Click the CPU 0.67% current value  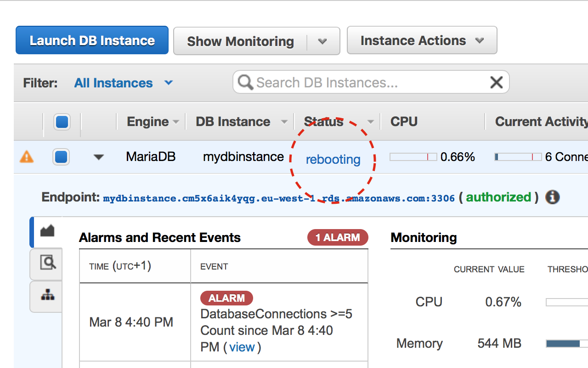point(503,302)
